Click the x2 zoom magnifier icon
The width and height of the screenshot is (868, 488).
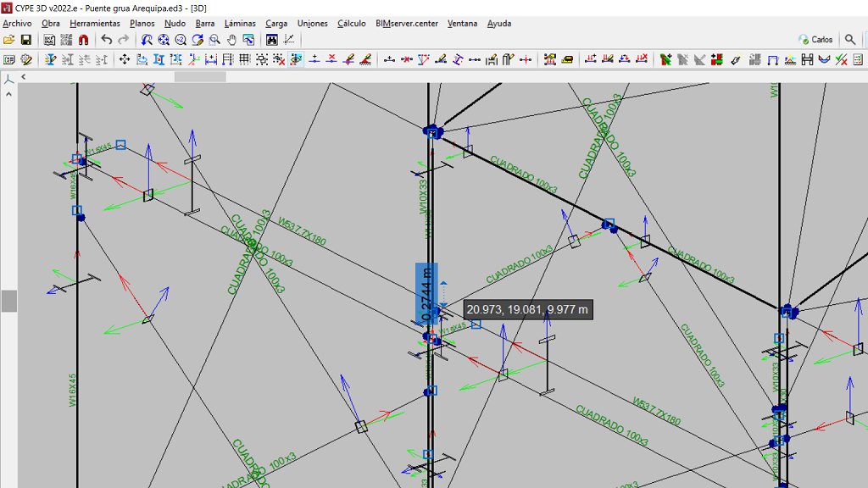click(x=181, y=40)
